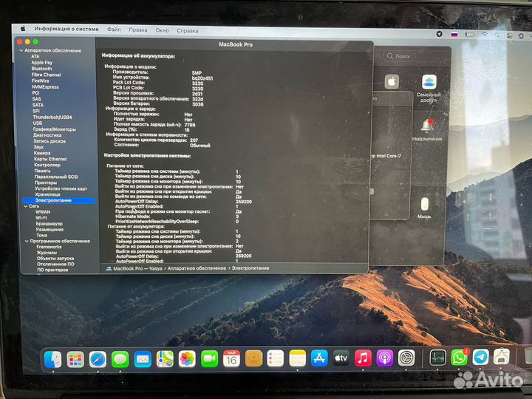
Task: Select Диагностика in the sidebar
Action: 47,135
